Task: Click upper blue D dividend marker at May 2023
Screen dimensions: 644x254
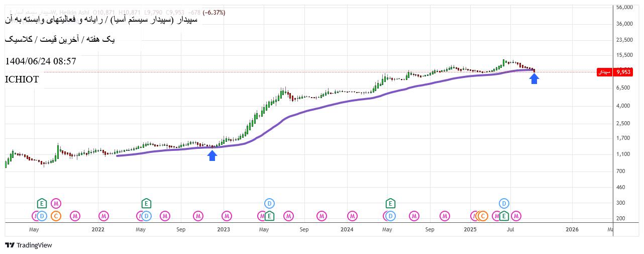Action: point(269,203)
